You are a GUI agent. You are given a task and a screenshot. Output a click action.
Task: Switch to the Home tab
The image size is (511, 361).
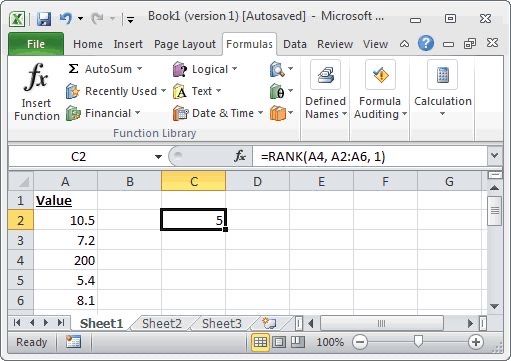tap(88, 44)
